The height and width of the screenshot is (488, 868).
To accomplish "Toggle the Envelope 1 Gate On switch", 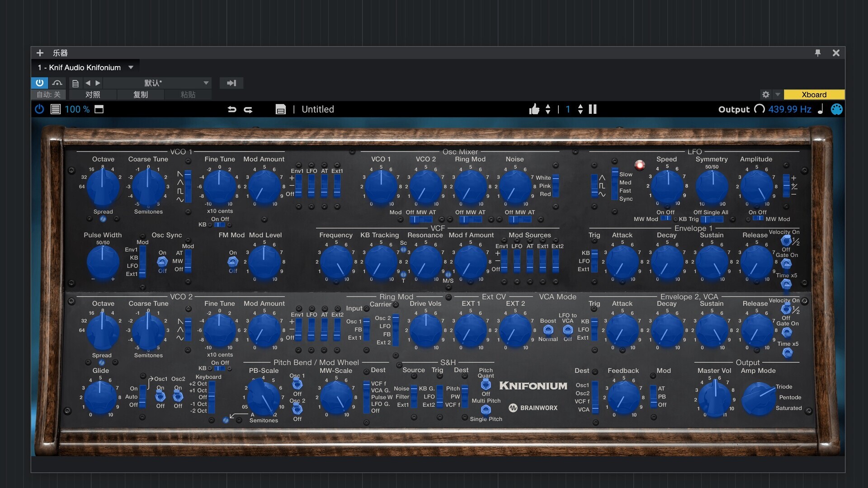I will (x=786, y=263).
